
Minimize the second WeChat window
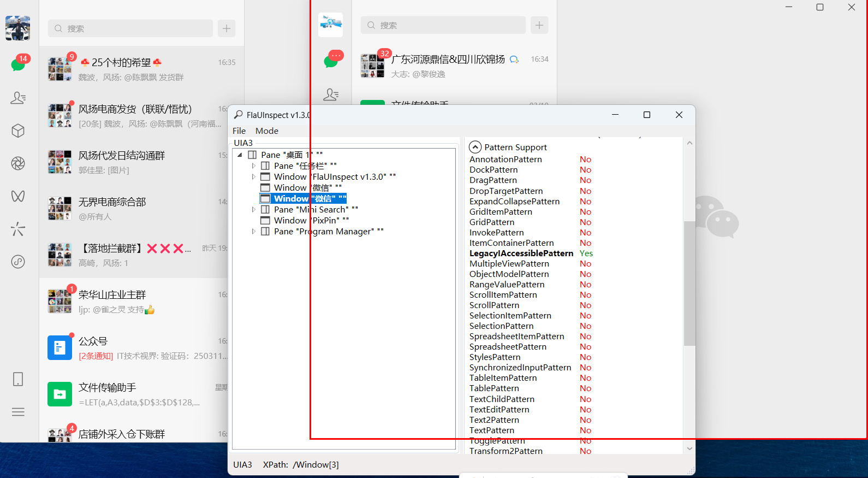point(789,7)
